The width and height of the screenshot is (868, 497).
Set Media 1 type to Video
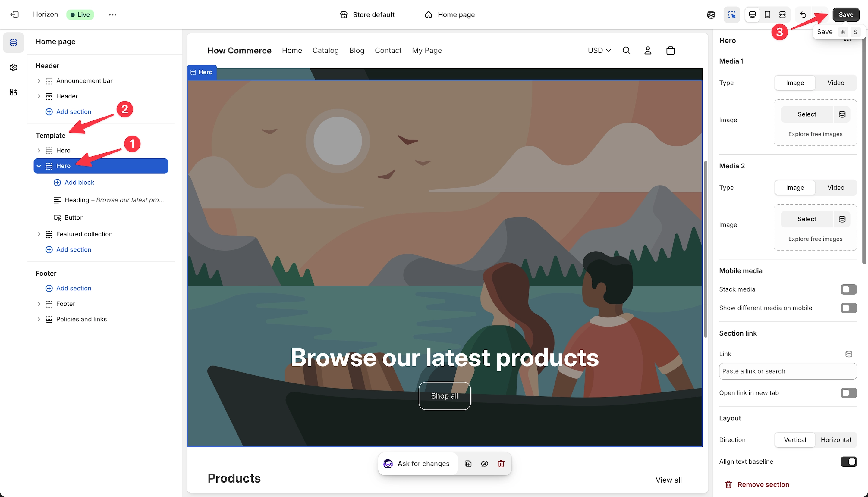[x=835, y=83]
